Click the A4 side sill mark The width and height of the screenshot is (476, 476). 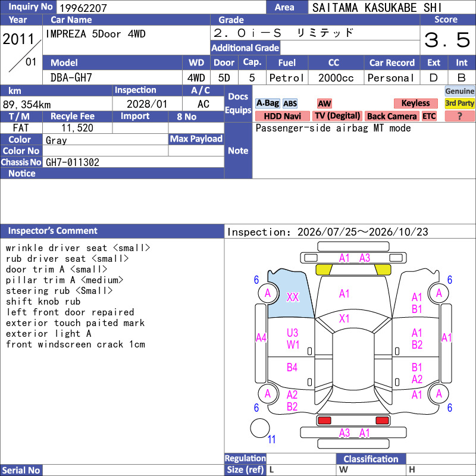(261, 337)
